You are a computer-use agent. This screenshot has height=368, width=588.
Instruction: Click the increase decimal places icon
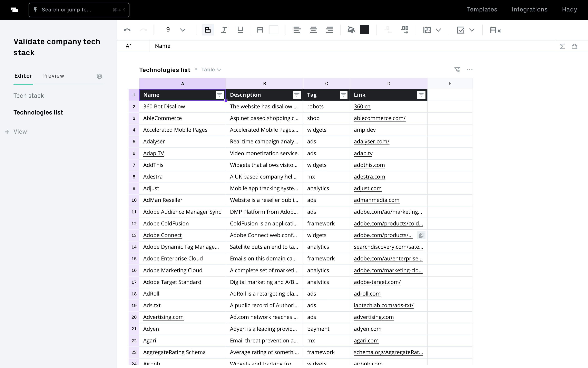click(x=404, y=30)
